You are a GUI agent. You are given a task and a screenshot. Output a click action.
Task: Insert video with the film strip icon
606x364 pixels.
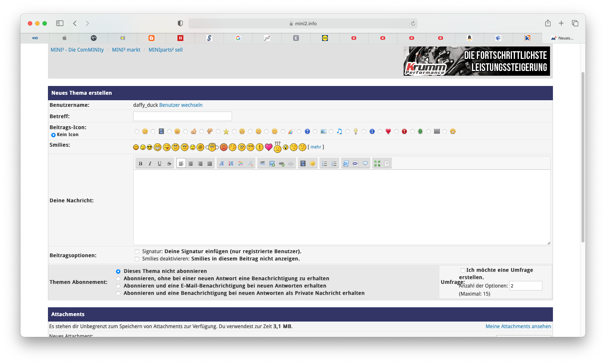303,164
